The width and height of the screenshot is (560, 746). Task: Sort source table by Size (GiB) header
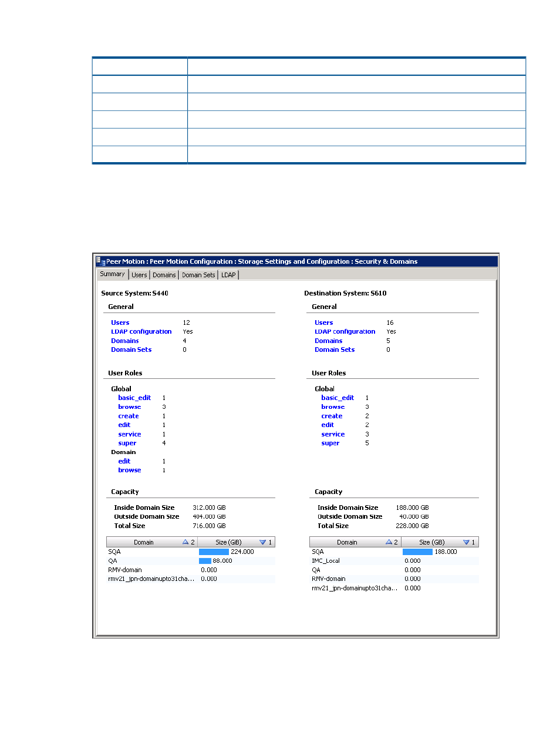(x=237, y=542)
